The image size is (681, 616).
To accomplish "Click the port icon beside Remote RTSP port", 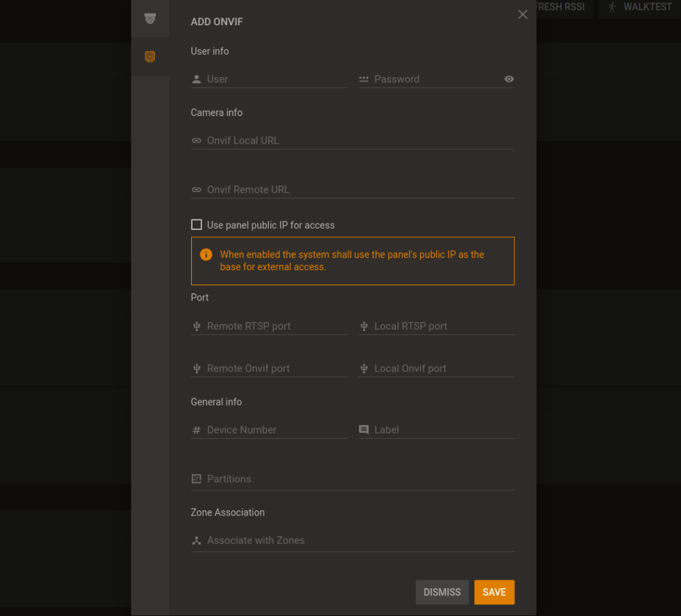I will pyautogui.click(x=196, y=326).
